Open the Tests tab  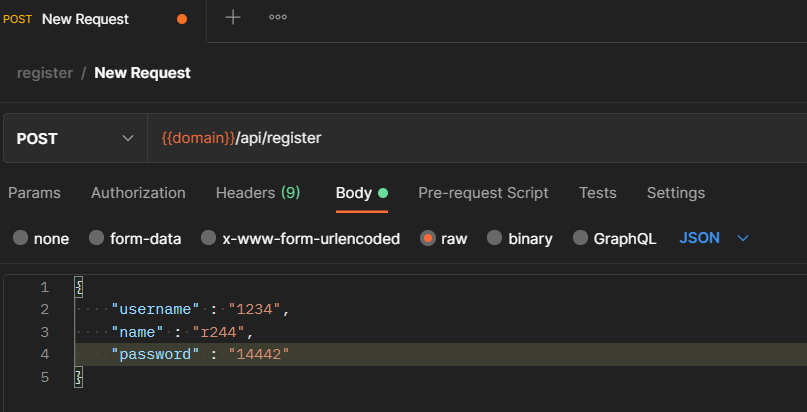coord(598,193)
